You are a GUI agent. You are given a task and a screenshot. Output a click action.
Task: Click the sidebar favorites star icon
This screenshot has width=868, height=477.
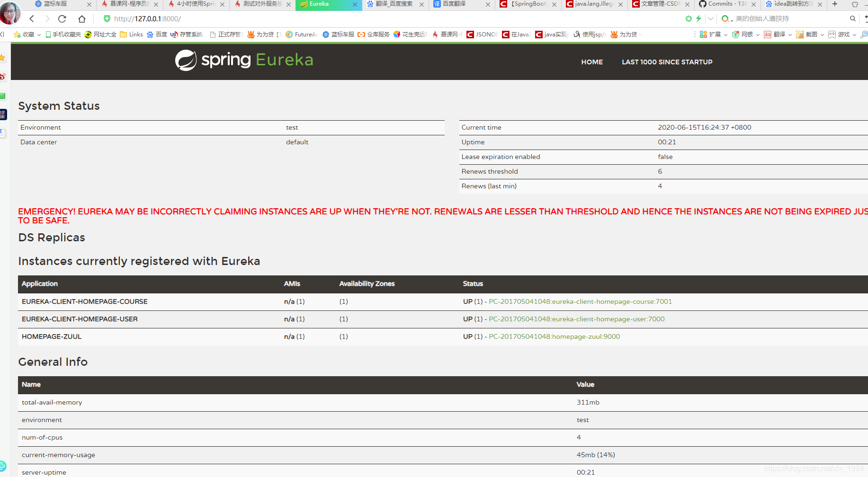(x=2, y=58)
